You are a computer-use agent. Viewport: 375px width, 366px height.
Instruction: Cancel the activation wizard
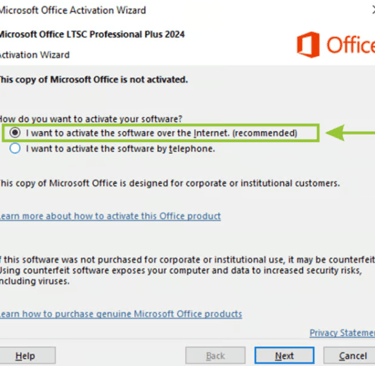(x=350, y=356)
